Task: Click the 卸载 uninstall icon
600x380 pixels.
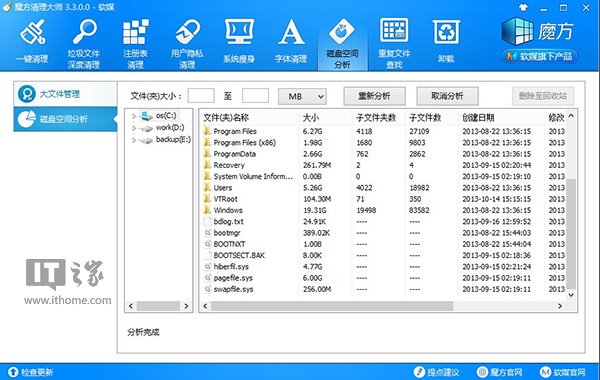Action: pyautogui.click(x=446, y=32)
